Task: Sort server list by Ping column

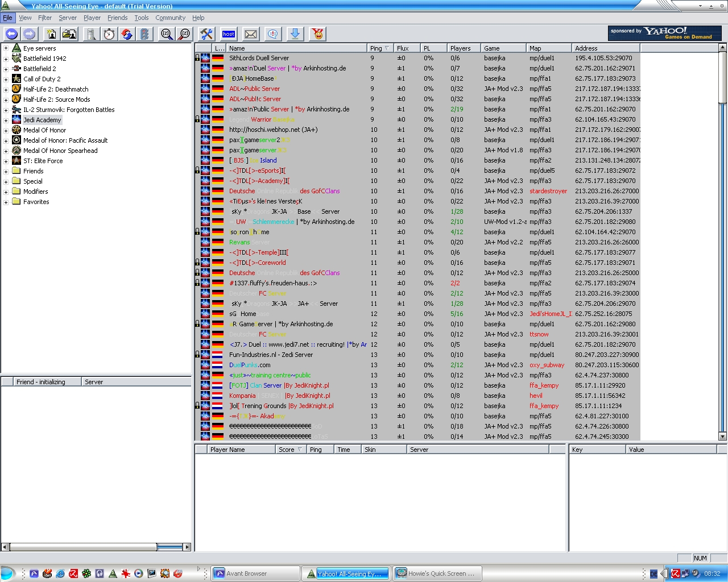Action: pyautogui.click(x=380, y=48)
